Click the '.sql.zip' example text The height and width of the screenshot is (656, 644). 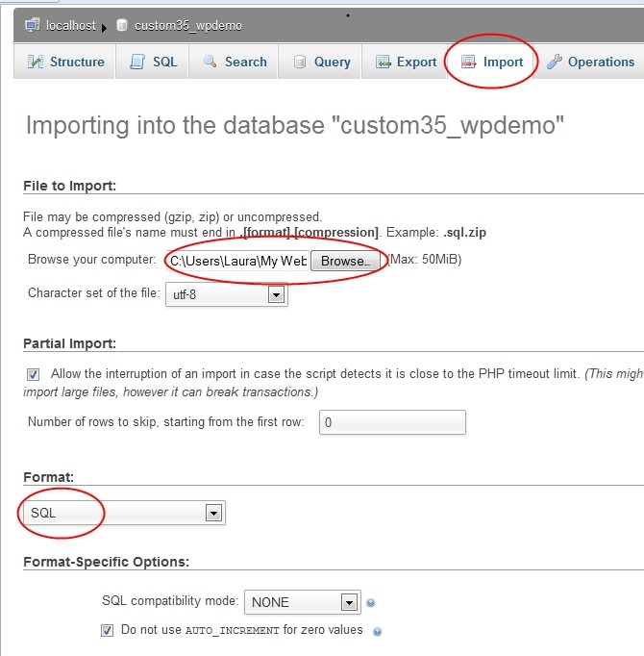pos(464,232)
